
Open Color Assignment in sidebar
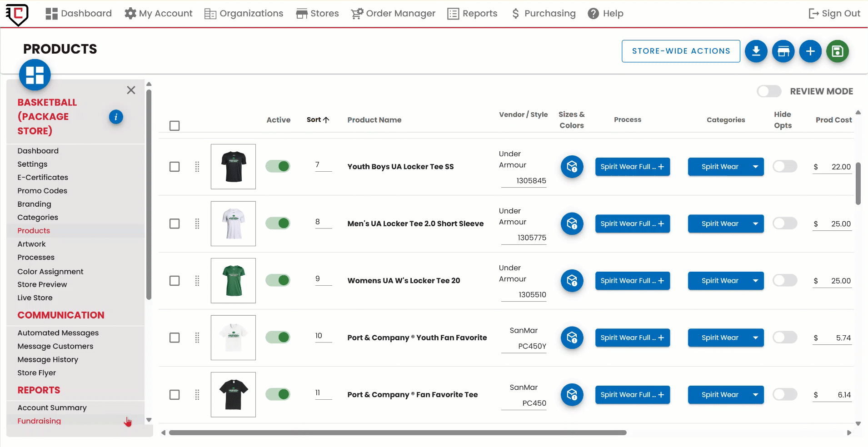50,271
